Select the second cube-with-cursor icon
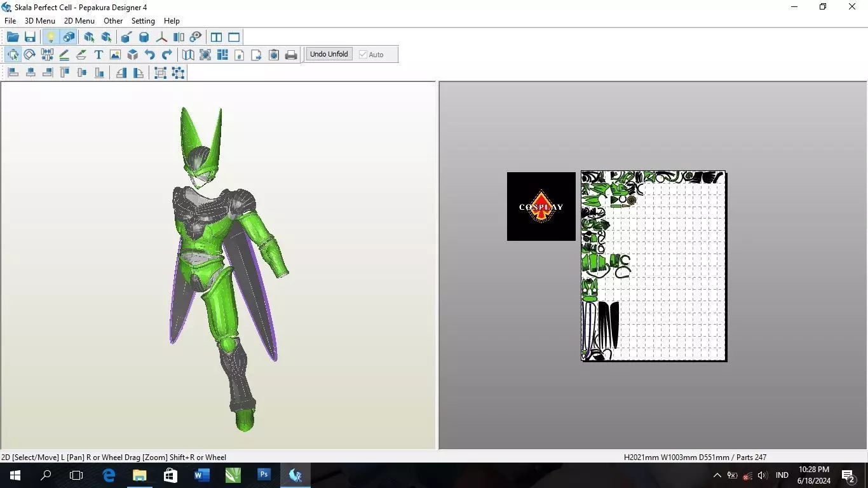The height and width of the screenshot is (488, 868). pyautogui.click(x=106, y=37)
